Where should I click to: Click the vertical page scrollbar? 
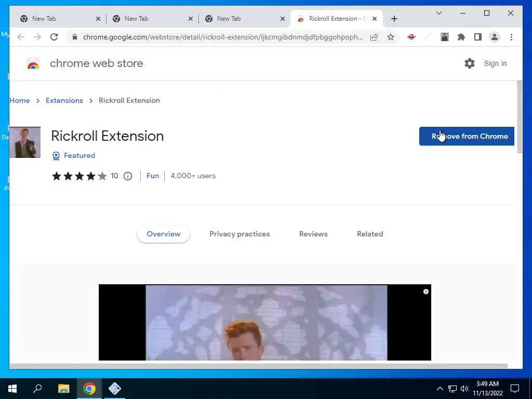tap(520, 117)
